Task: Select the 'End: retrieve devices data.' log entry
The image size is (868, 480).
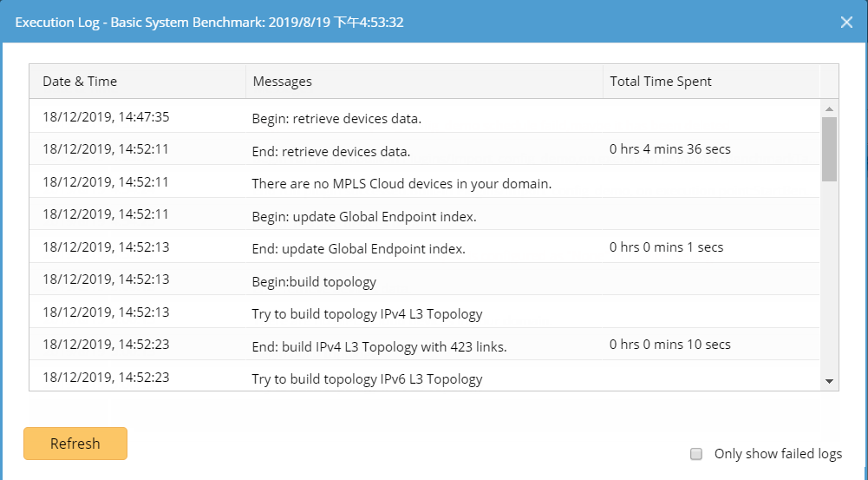Action: 330,151
